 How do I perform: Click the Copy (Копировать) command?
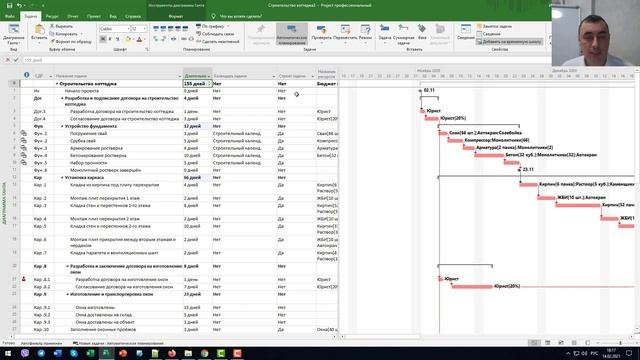(64, 34)
